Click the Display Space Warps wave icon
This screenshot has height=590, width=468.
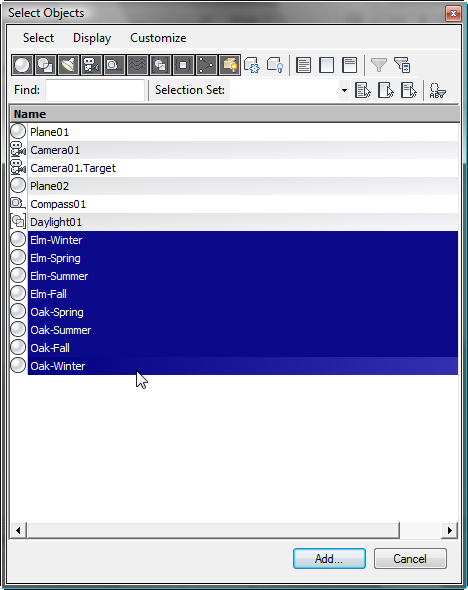pos(137,65)
